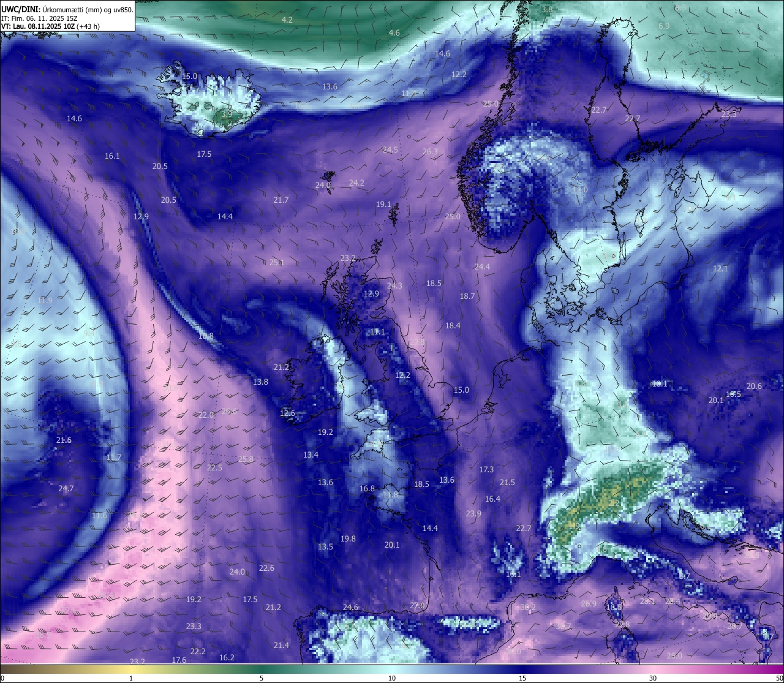Click the 23.9 value on the map
The width and height of the screenshot is (784, 683).
[x=473, y=514]
